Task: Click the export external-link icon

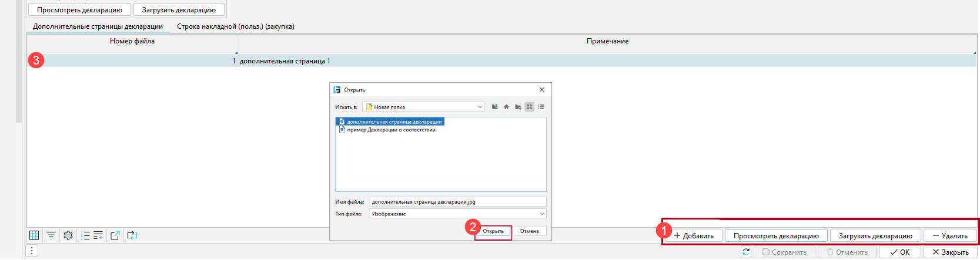Action: pyautogui.click(x=115, y=235)
